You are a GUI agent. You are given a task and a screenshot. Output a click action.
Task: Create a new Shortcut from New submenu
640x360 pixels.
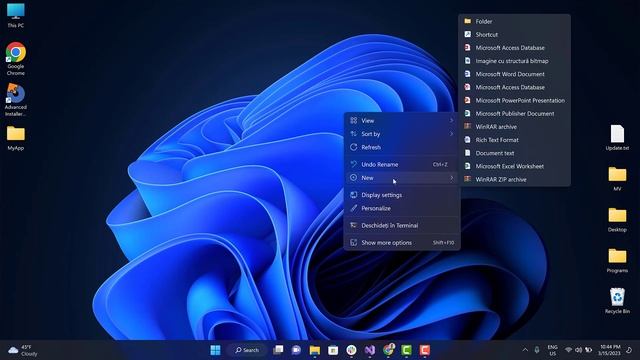pos(514,35)
